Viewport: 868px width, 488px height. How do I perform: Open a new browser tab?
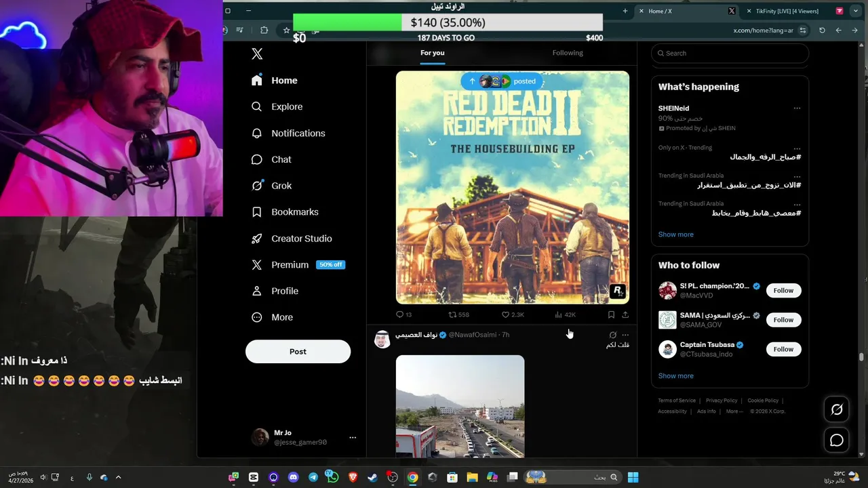[x=625, y=11]
